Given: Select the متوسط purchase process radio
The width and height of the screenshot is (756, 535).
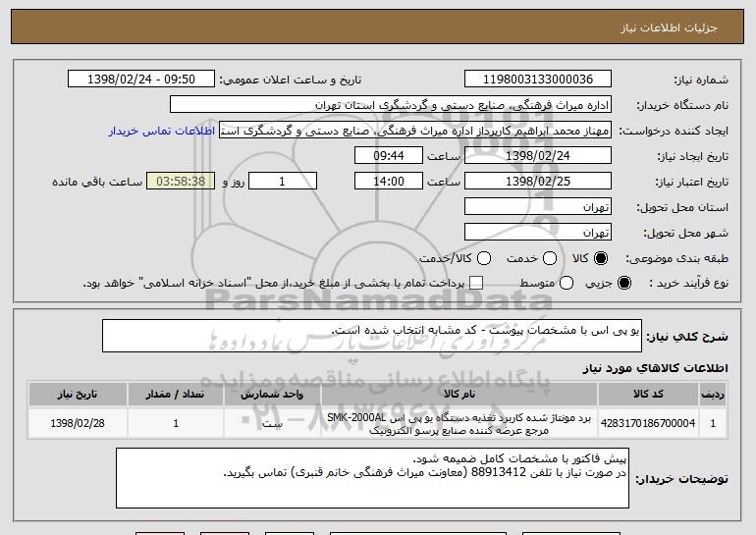Looking at the screenshot, I should [x=567, y=283].
